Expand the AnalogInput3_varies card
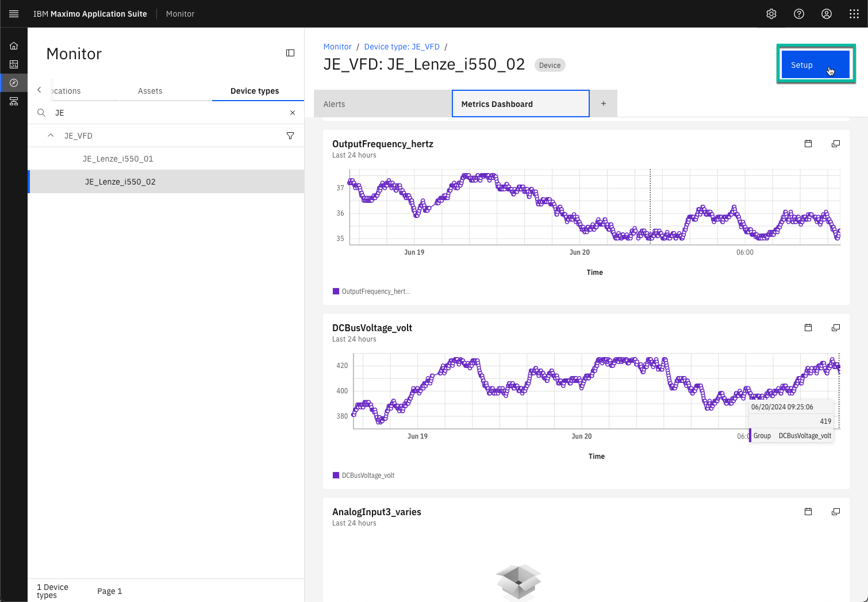 [x=836, y=512]
